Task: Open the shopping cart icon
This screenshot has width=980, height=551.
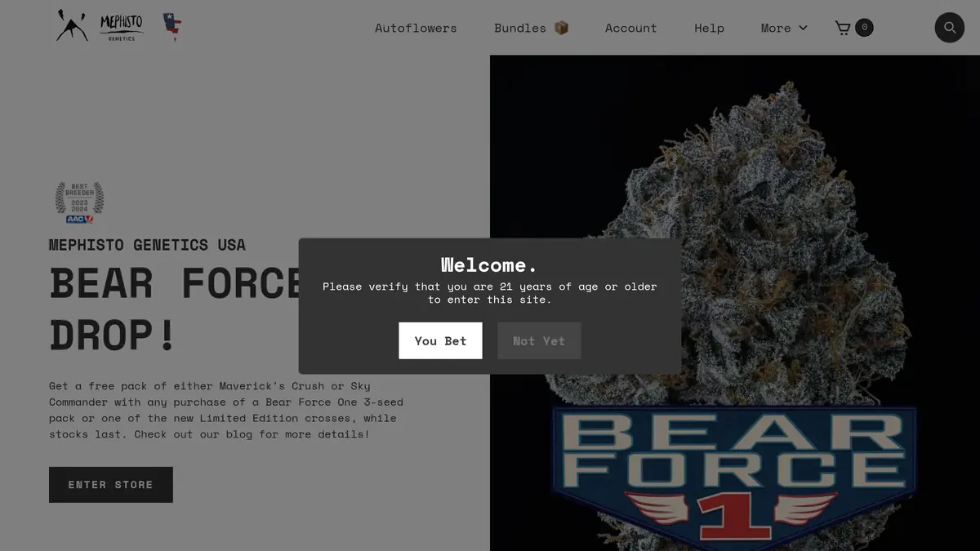Action: 843,28
